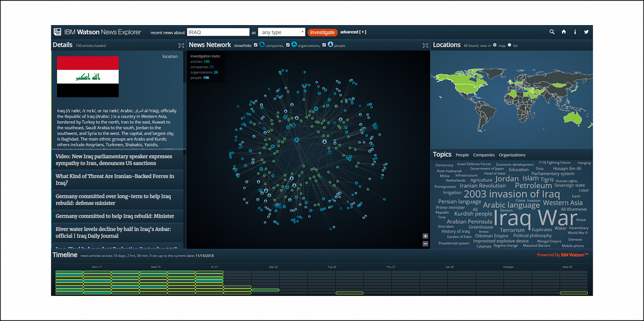Expand the advanced [+] options

click(353, 32)
